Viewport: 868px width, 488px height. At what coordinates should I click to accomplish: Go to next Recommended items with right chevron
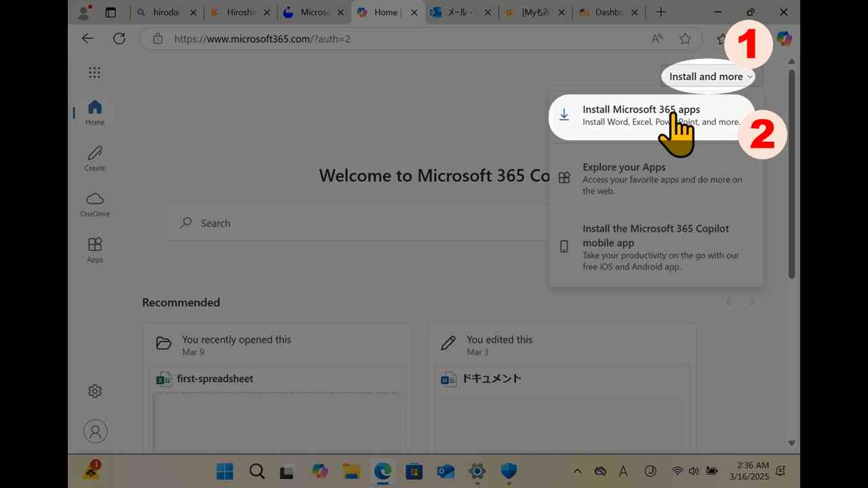point(752,302)
